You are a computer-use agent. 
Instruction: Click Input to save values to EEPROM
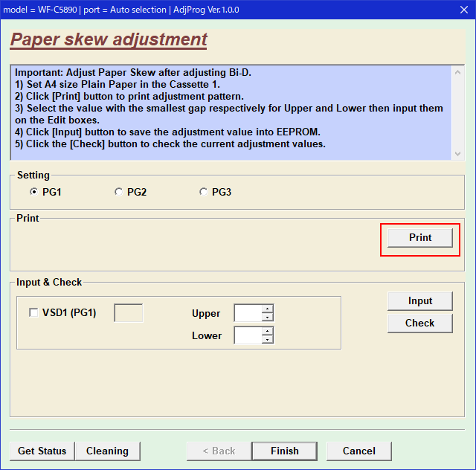click(419, 300)
